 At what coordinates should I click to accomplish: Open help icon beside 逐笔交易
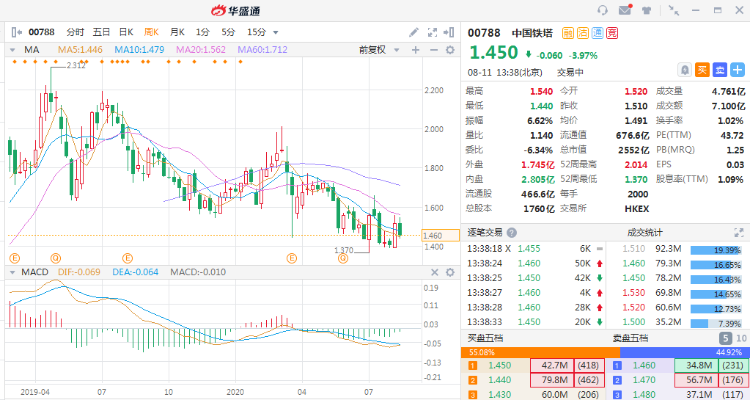[x=512, y=233]
